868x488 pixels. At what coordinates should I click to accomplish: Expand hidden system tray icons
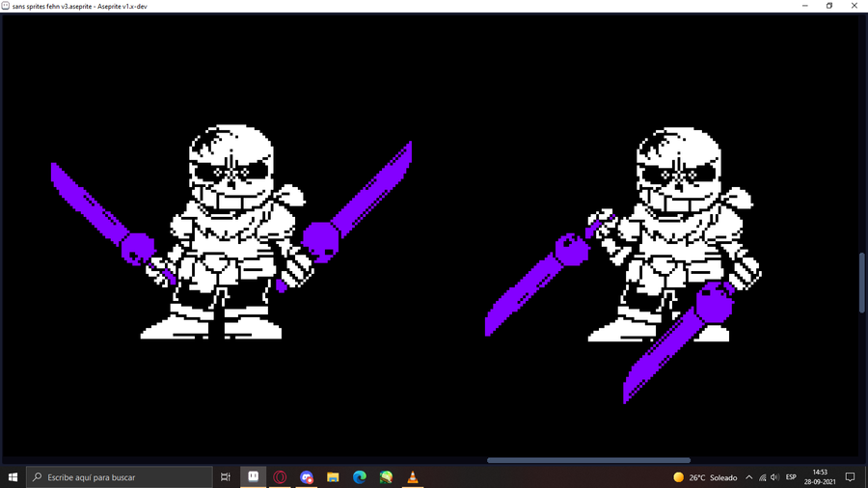pos(749,477)
